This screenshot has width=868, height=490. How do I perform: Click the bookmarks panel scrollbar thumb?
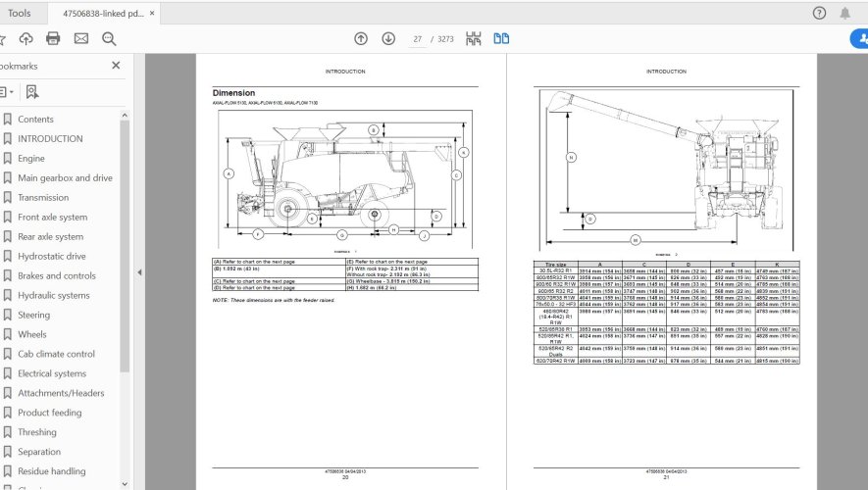(125, 246)
